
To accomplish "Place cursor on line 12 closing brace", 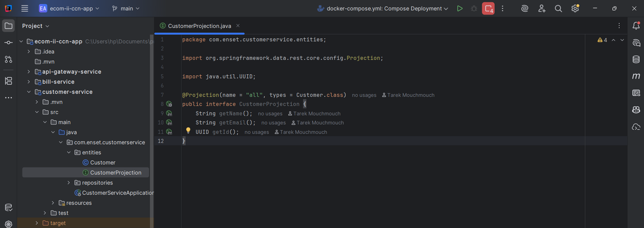I will 184,141.
